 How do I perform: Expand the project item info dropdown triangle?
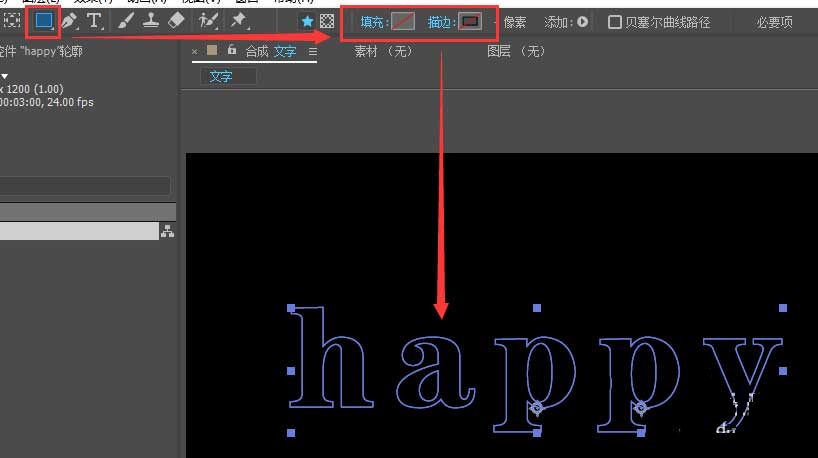pos(4,76)
